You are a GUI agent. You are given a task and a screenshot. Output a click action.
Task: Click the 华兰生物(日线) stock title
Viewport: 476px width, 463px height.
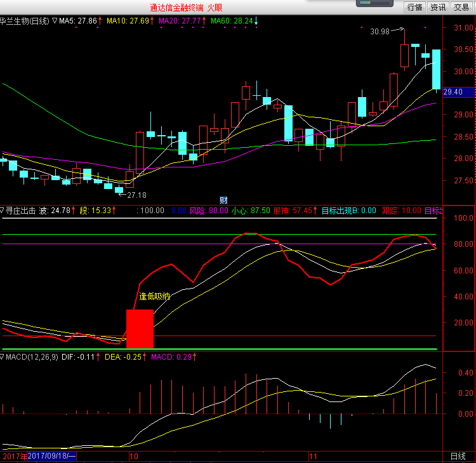[25, 21]
